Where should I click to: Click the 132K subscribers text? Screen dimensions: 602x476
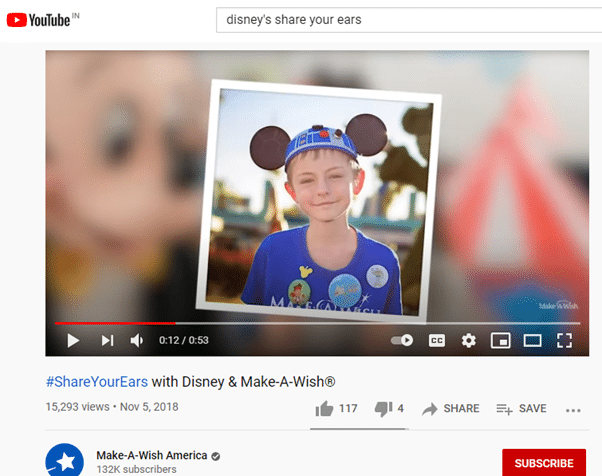pos(136,469)
